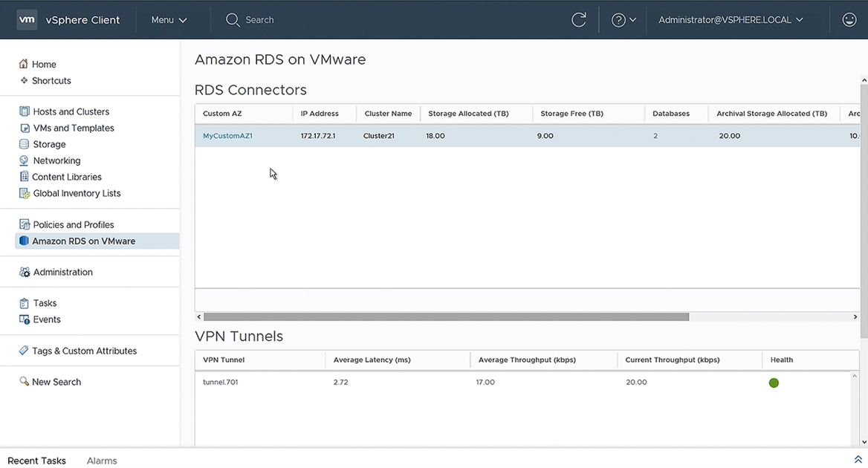
Task: Select the tunnel.701 cell
Action: 220,382
